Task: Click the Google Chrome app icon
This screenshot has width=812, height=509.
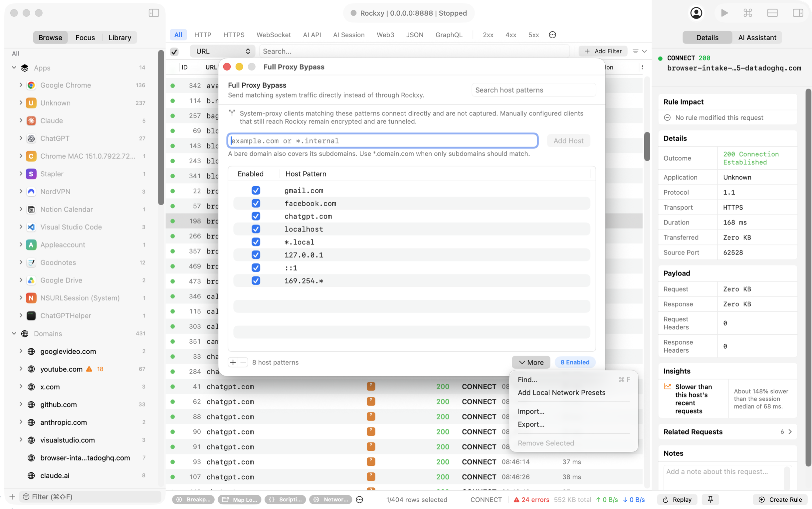Action: point(31,85)
